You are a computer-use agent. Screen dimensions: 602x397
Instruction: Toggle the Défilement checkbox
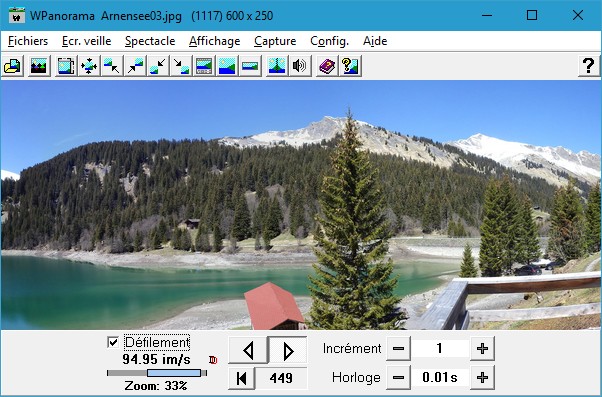[113, 342]
